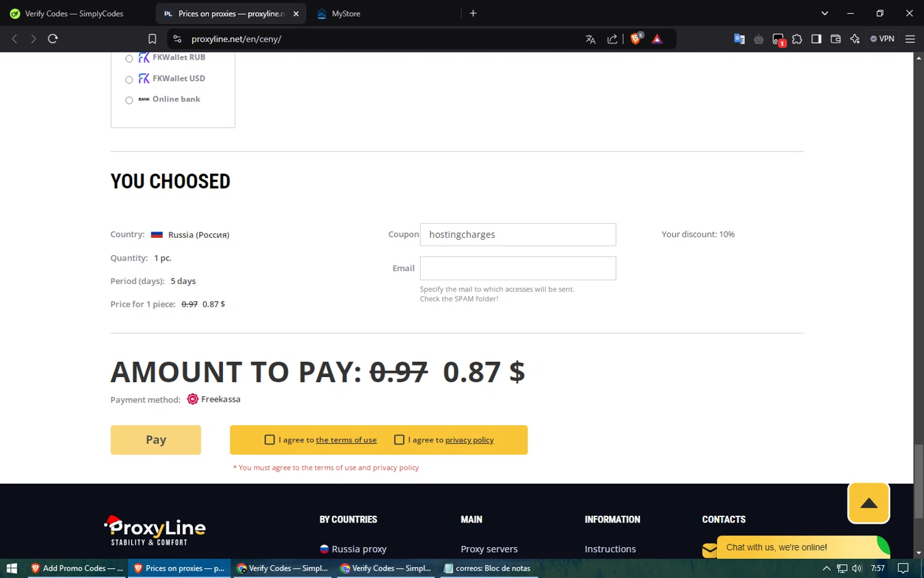Click the browser forward arrow
Screen dimensions: 924x578
[33, 39]
